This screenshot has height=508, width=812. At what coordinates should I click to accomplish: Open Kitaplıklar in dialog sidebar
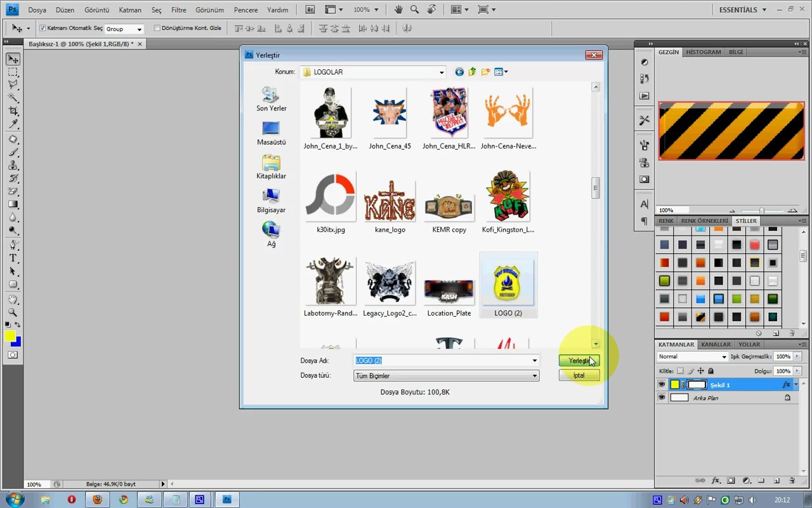click(x=272, y=168)
